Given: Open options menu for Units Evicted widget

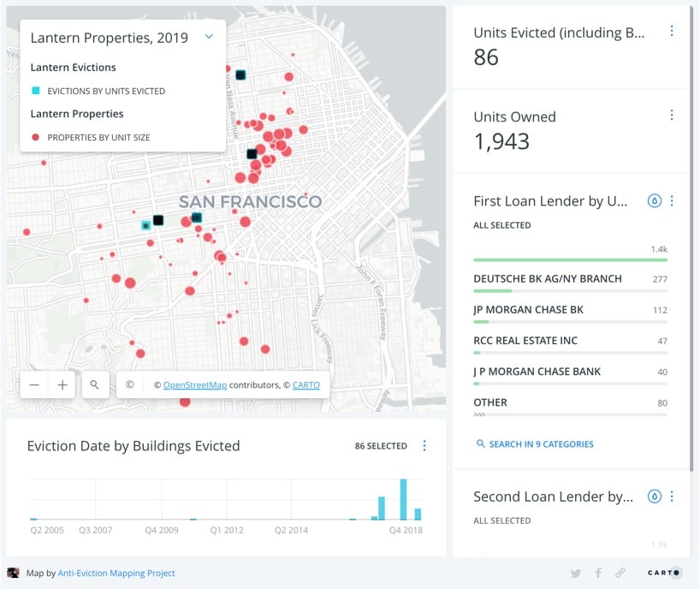Looking at the screenshot, I should click(x=671, y=31).
